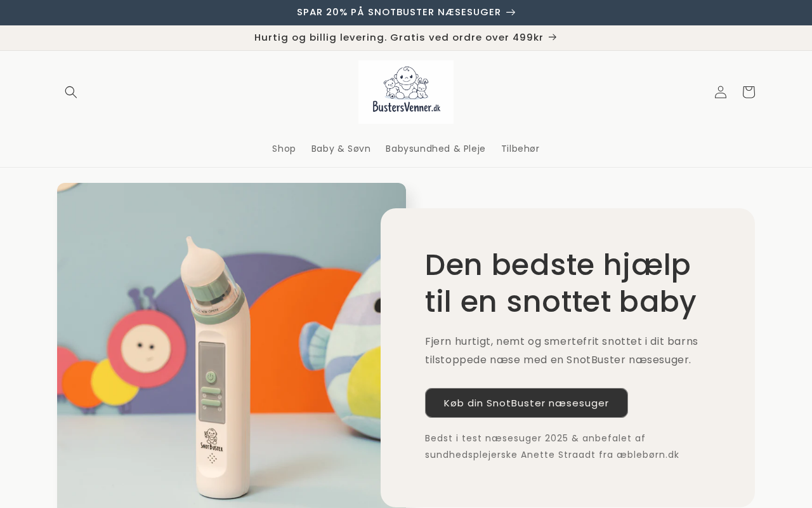Click Køb din SnotBuster næsesuger button
The height and width of the screenshot is (508, 812).
coord(527,403)
